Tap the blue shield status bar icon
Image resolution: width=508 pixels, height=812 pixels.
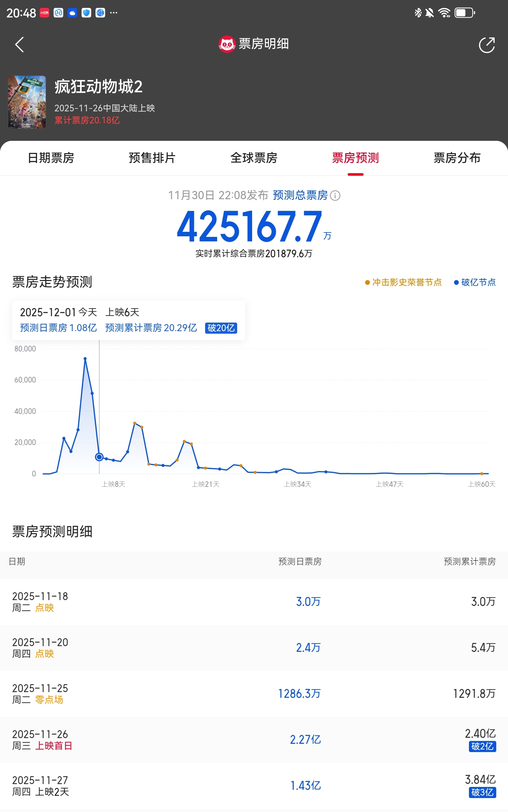[86, 13]
